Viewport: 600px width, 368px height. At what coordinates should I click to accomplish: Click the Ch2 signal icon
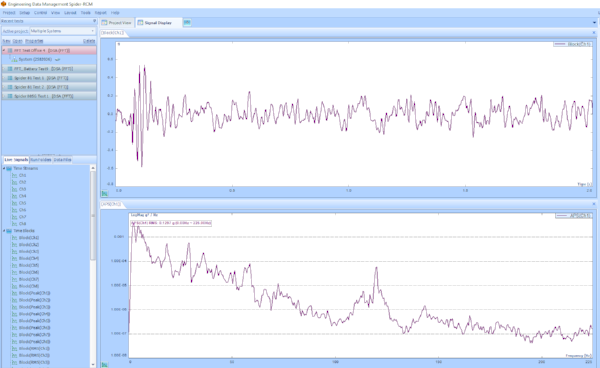[x=15, y=182]
